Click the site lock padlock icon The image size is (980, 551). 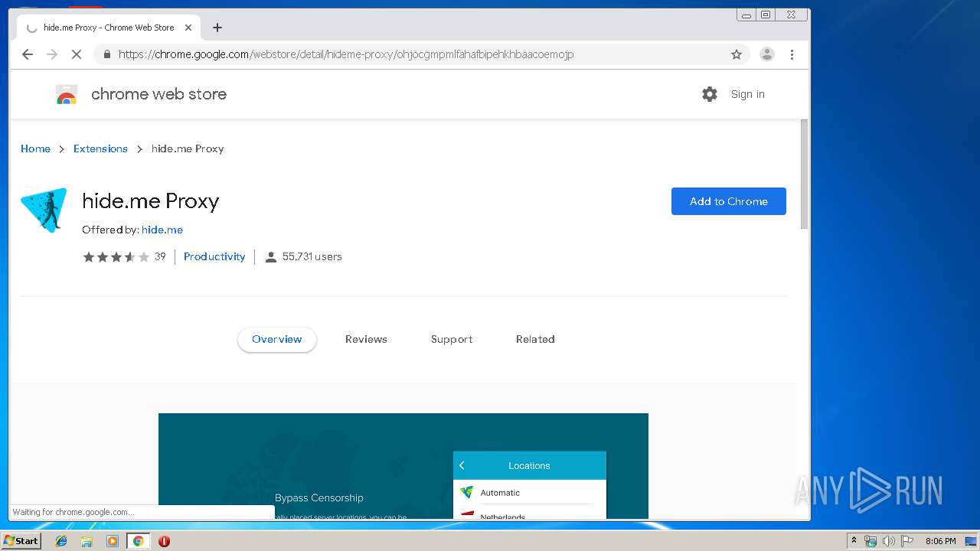tap(106, 54)
